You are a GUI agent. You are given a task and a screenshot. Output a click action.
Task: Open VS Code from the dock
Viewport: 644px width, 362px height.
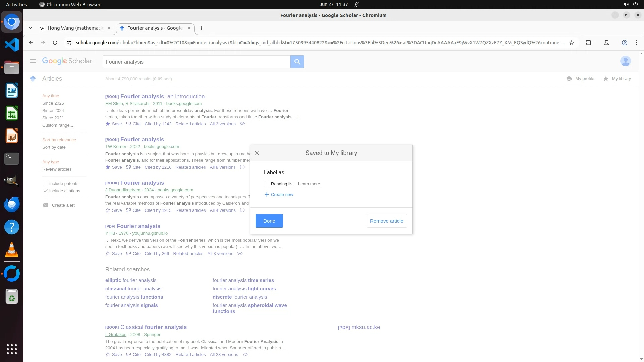[12, 45]
